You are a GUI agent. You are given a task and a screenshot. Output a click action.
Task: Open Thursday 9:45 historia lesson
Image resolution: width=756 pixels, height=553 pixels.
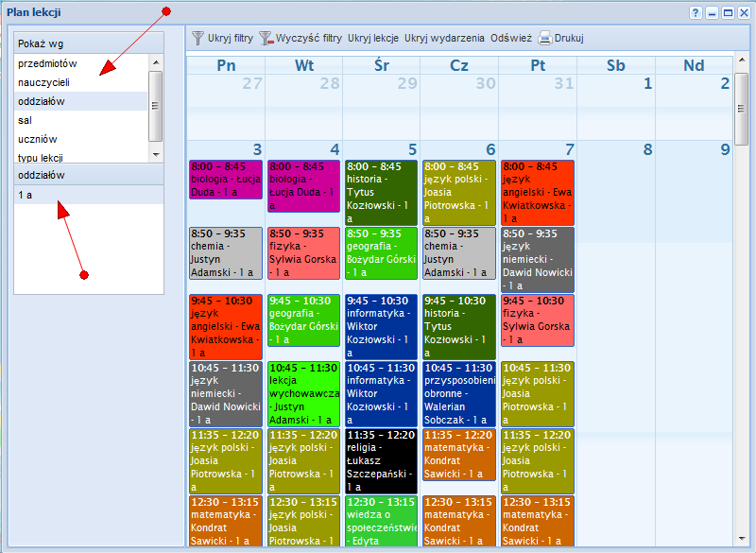(459, 327)
